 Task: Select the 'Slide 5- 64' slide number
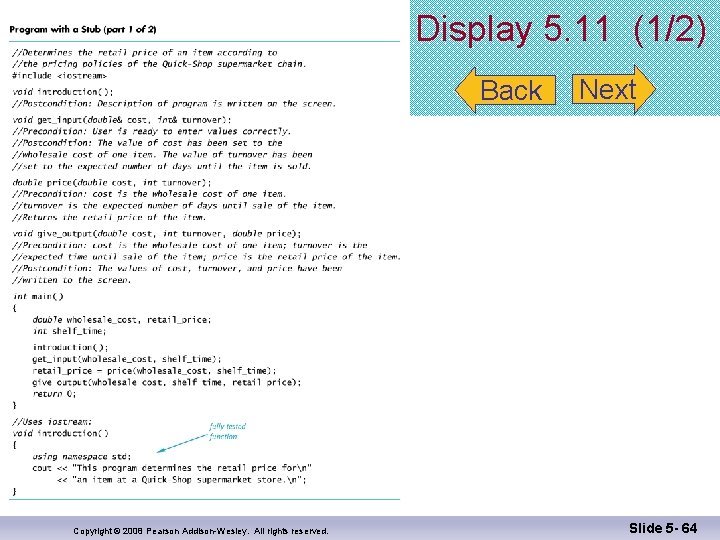pyautogui.click(x=663, y=528)
